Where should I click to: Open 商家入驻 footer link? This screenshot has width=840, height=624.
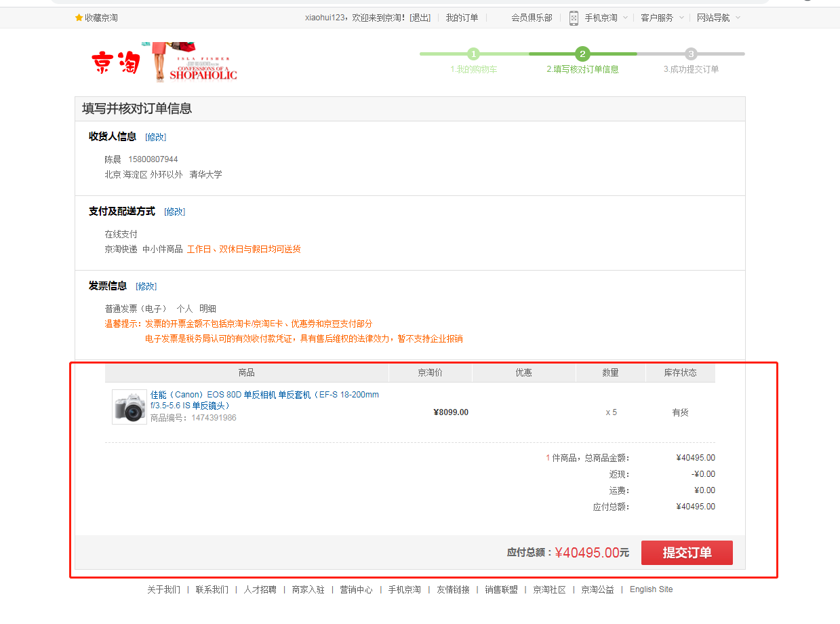pyautogui.click(x=308, y=589)
